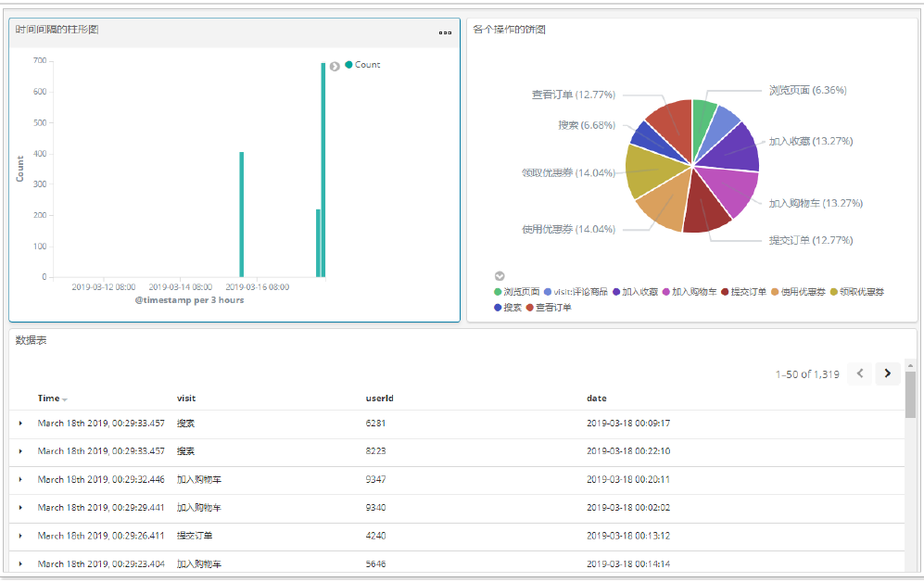Toggle the bar chart legend arrow
924x582 pixels.
click(335, 66)
